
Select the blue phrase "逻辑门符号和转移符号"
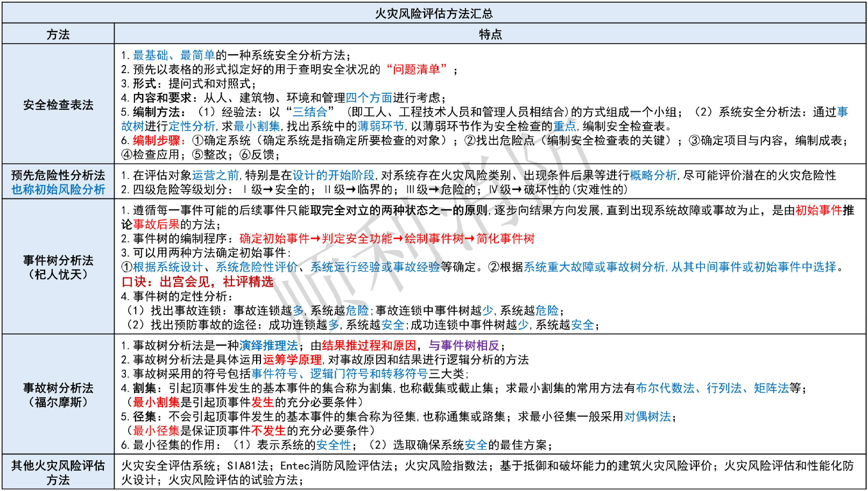coord(369,374)
